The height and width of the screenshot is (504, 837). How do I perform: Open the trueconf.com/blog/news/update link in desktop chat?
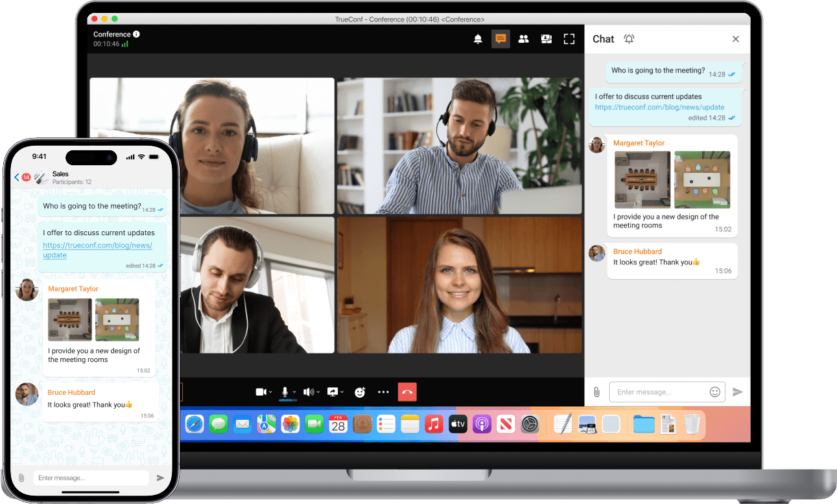point(659,108)
